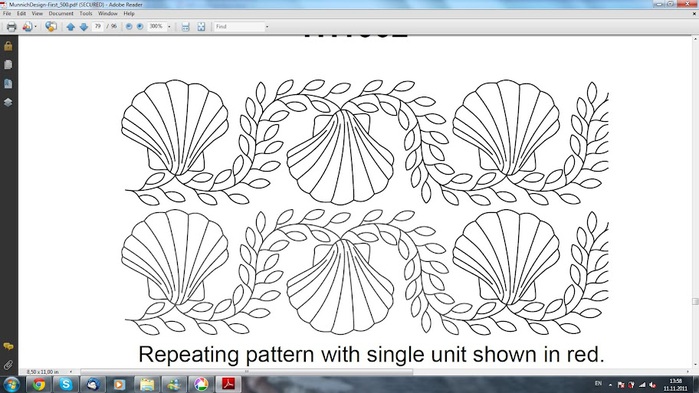Open Skype from the taskbar
The width and height of the screenshot is (699, 393).
click(66, 384)
